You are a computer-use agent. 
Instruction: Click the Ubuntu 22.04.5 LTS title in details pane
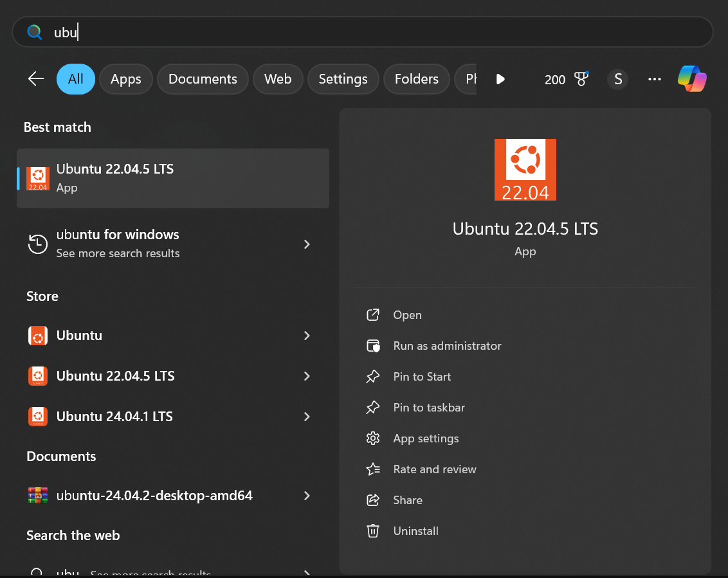point(525,229)
